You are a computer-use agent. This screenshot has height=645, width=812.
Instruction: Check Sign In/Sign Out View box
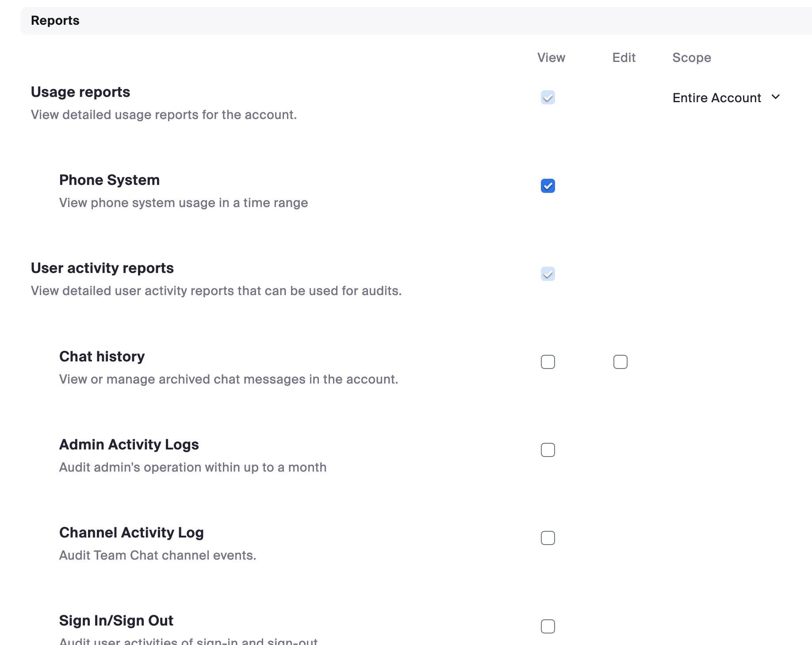[x=548, y=626]
